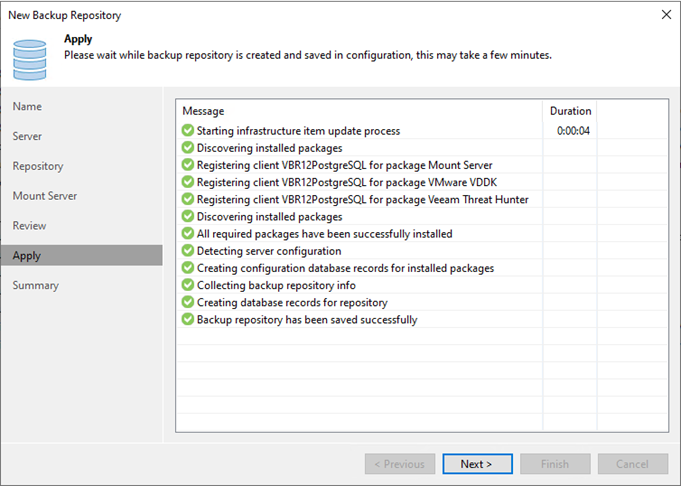681x486 pixels.
Task: Select the Mount Server step
Action: click(45, 196)
